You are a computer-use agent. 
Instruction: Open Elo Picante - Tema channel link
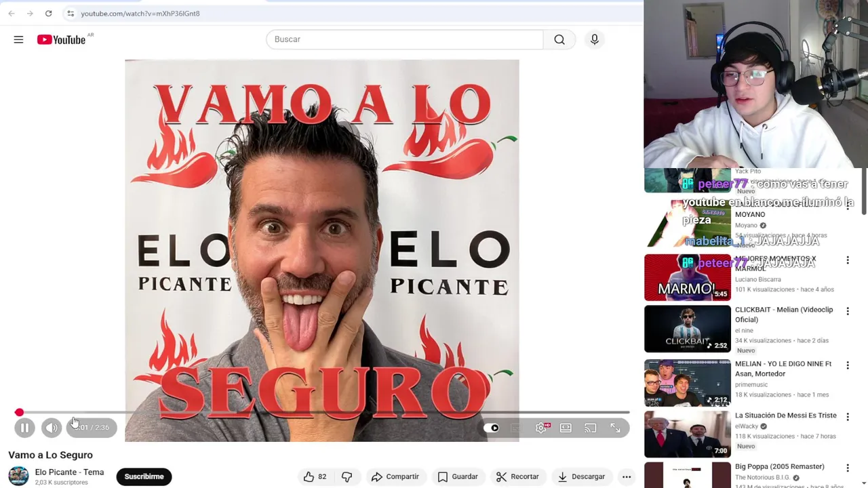pos(69,472)
